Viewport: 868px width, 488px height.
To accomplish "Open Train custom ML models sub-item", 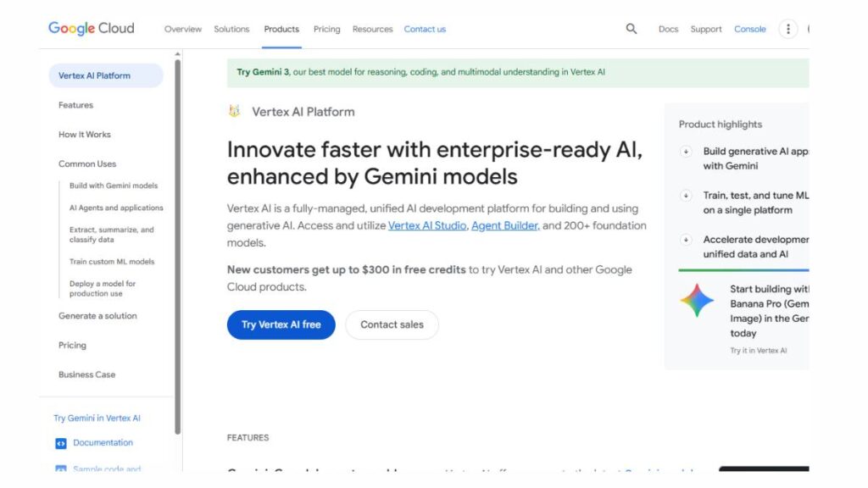I will point(112,262).
